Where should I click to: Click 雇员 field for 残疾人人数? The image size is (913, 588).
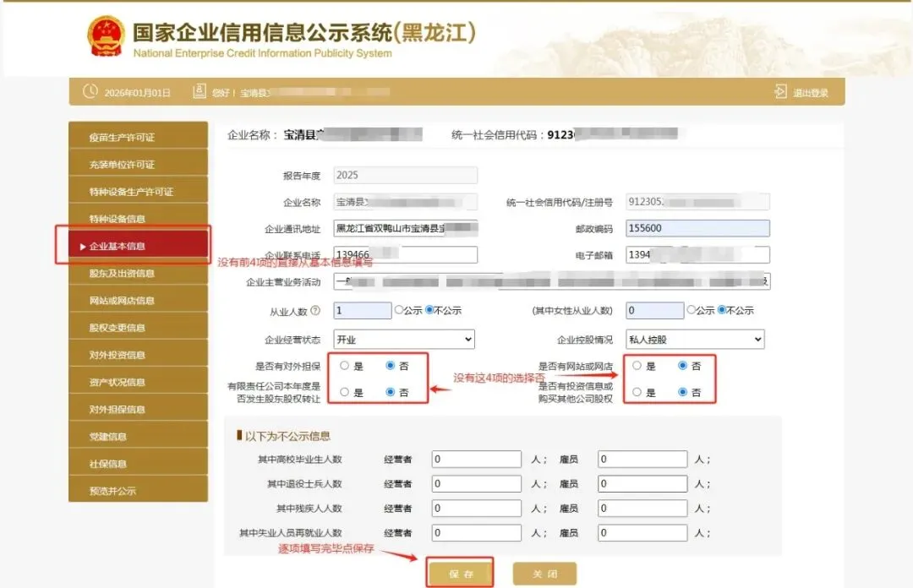click(x=642, y=509)
